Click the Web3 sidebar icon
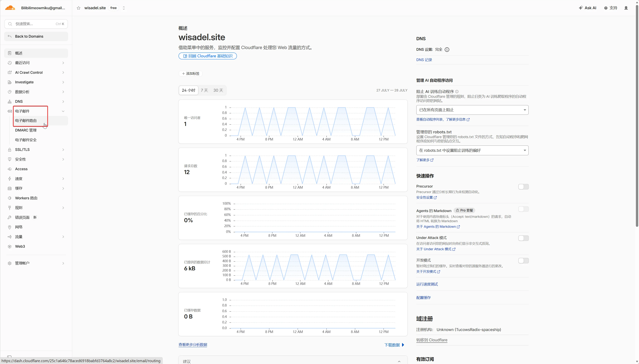 point(10,246)
